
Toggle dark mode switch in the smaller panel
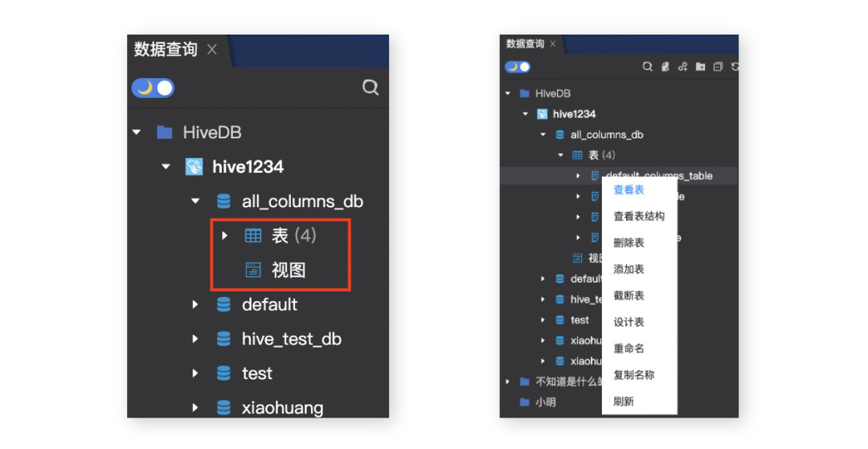tap(518, 67)
